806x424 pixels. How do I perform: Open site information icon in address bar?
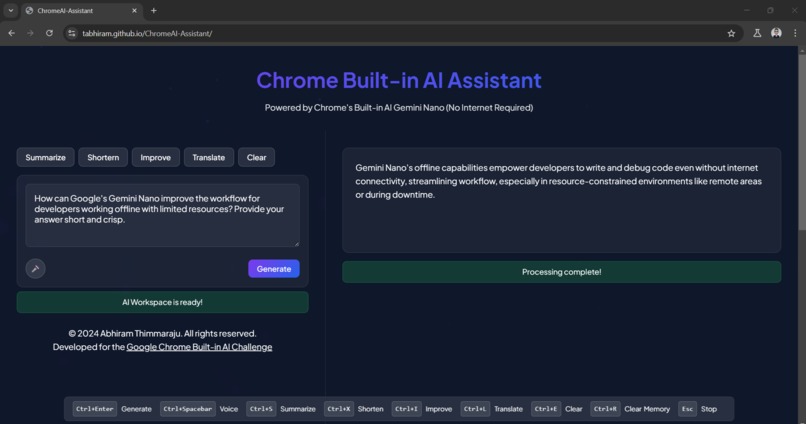coord(72,33)
